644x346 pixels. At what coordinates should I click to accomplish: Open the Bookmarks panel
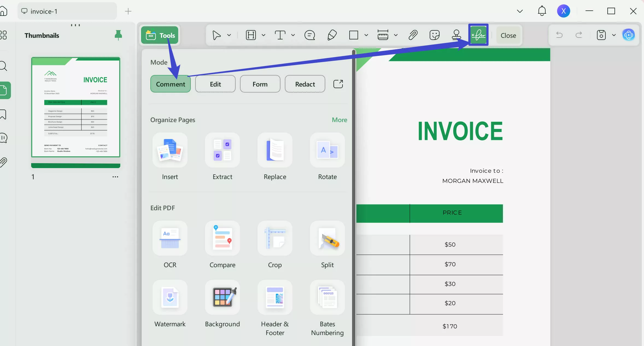(3, 114)
